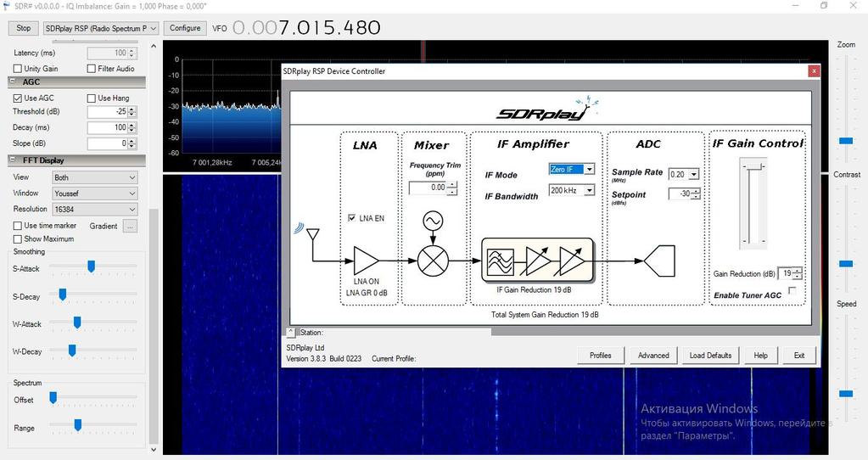Click the Profiles button
The image size is (868, 460).
(x=601, y=356)
